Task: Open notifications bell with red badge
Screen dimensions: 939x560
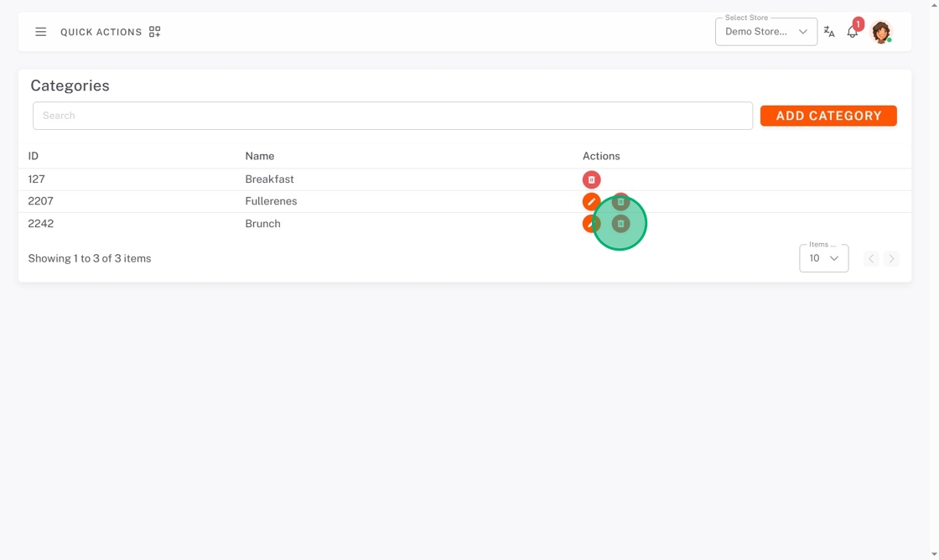Action: pyautogui.click(x=852, y=32)
